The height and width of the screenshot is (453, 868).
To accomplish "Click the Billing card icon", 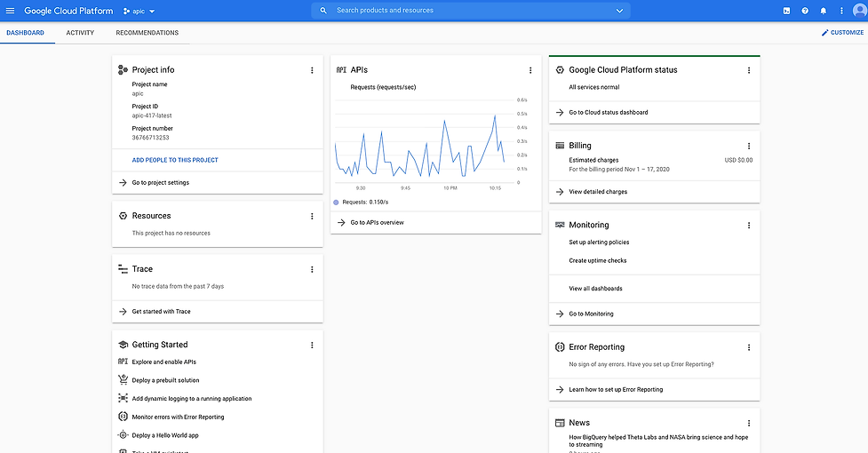I will (560, 146).
